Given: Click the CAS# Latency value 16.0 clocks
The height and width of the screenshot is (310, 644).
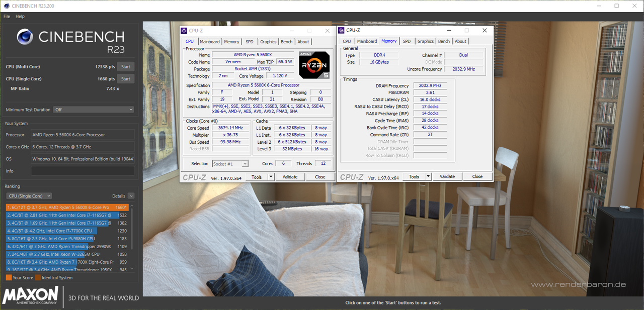Looking at the screenshot, I should tap(430, 99).
